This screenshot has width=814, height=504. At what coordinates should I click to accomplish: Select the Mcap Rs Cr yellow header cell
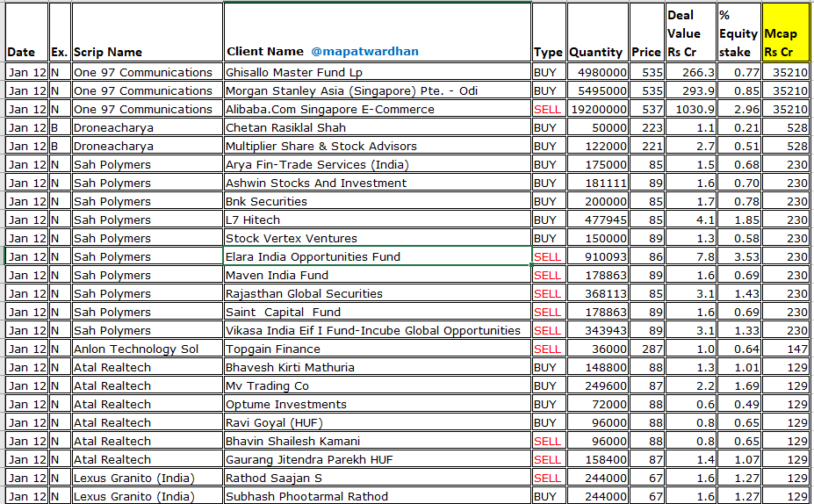(785, 32)
